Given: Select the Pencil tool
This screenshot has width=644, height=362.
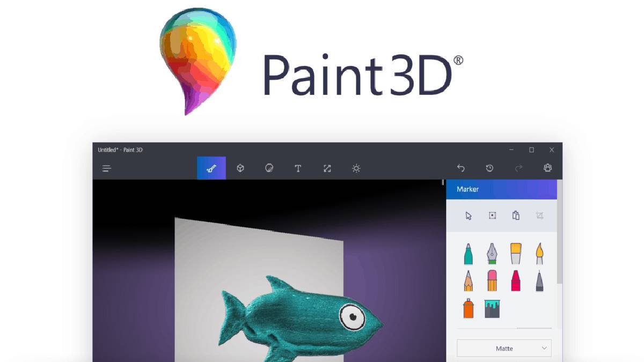Looking at the screenshot, I should [469, 280].
